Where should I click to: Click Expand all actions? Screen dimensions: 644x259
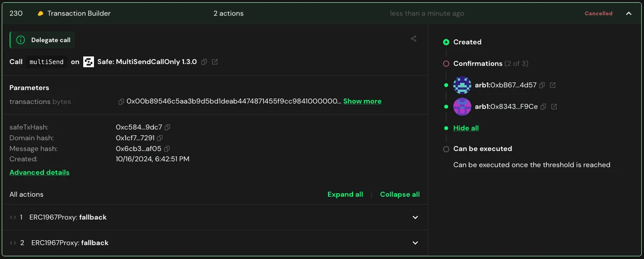point(345,195)
